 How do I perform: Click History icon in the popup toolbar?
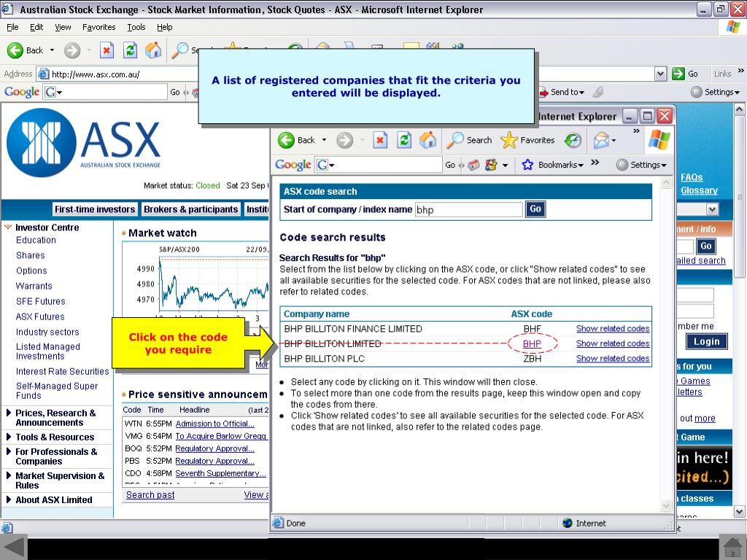click(573, 140)
